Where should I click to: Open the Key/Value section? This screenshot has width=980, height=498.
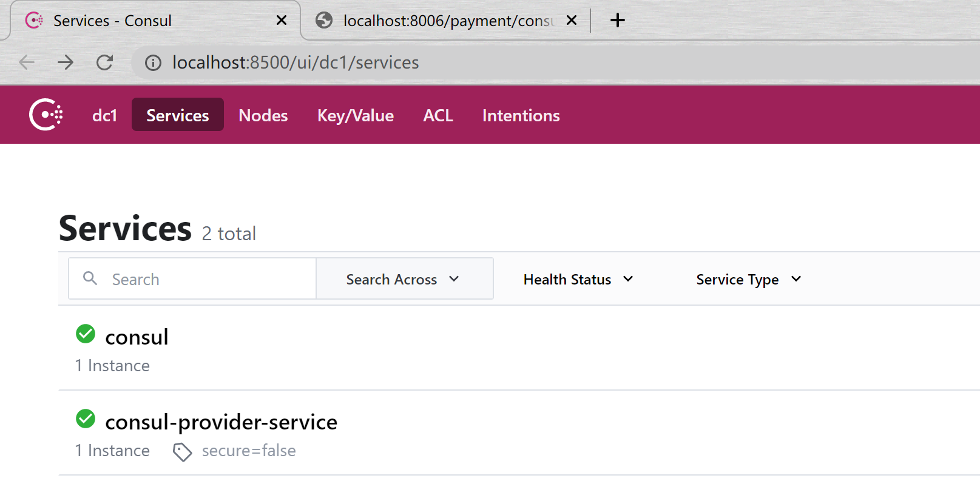tap(355, 115)
